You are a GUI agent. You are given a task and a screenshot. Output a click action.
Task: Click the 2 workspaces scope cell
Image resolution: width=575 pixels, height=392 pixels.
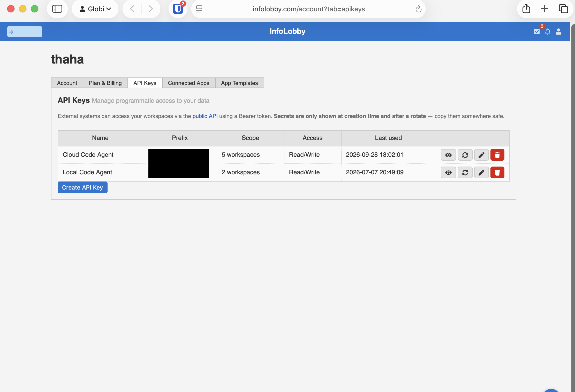tap(250, 172)
